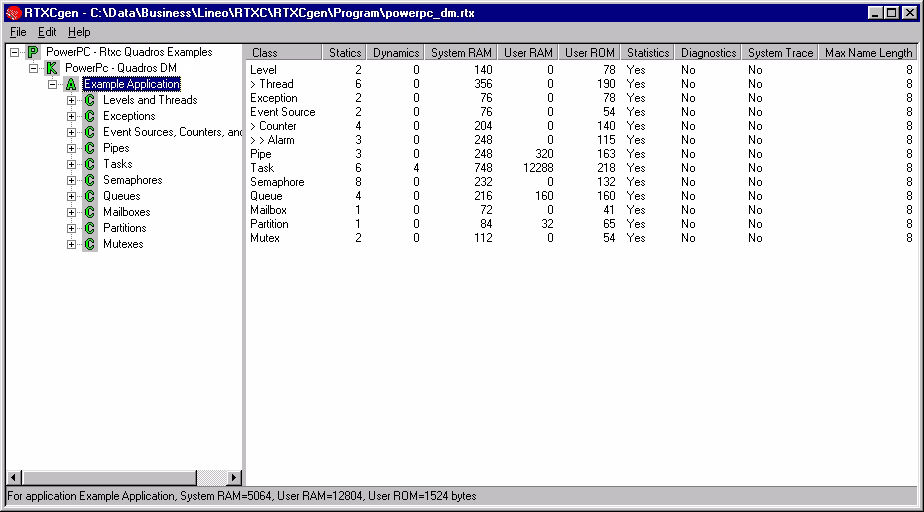Select the > Counter row

click(580, 126)
